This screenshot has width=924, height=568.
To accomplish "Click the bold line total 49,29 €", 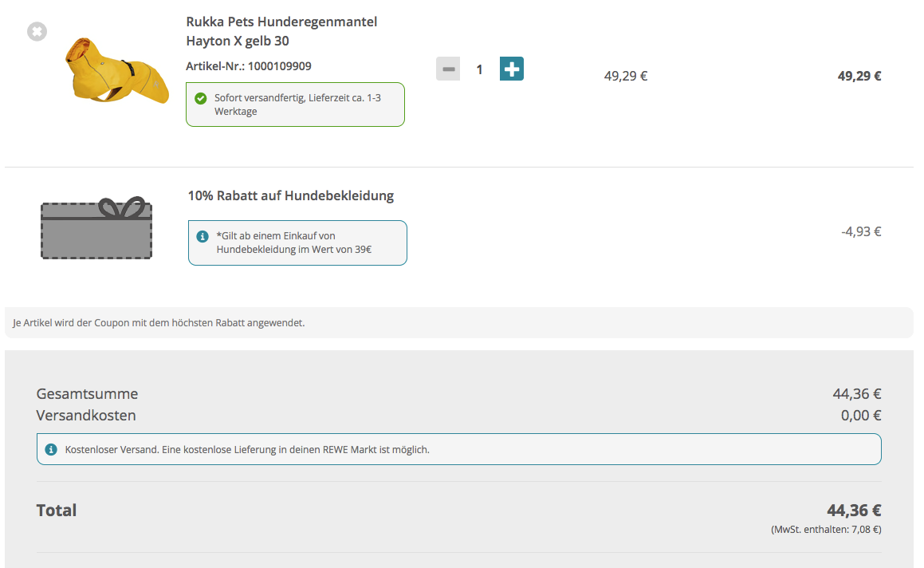I will (859, 77).
